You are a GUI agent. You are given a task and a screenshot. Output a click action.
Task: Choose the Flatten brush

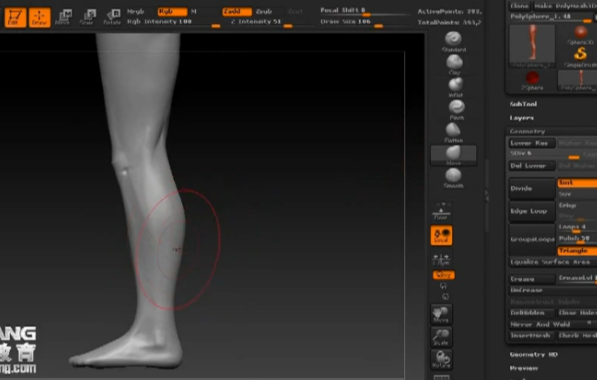(453, 133)
